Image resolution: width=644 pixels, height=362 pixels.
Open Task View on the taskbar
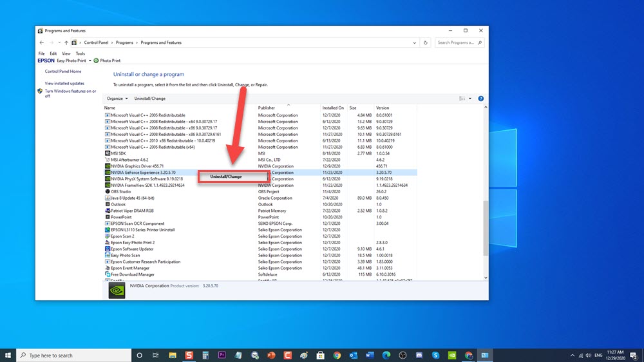coord(155,356)
